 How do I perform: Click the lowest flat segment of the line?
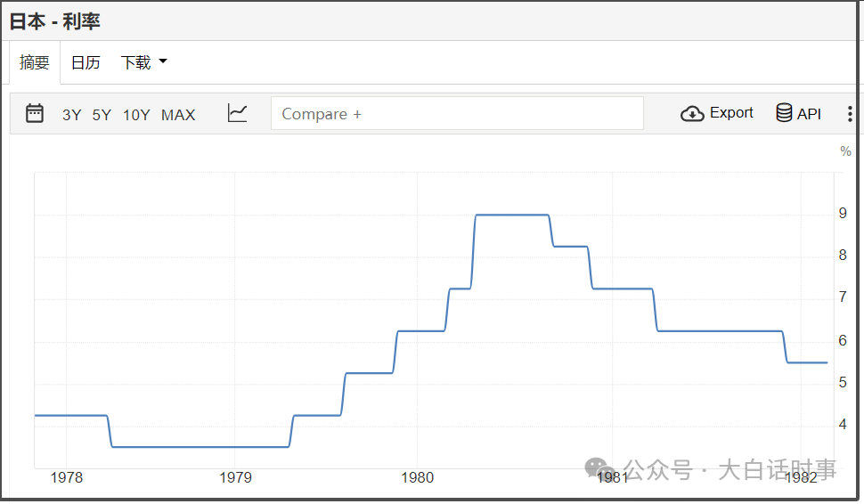[x=200, y=447]
